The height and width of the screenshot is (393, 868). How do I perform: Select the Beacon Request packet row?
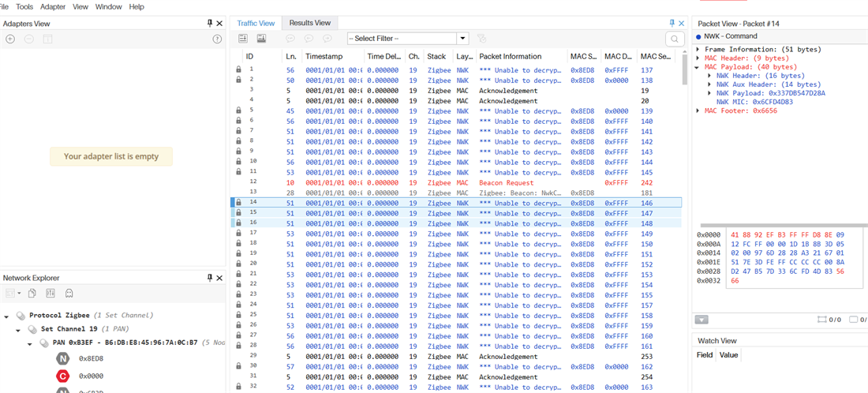tap(456, 182)
